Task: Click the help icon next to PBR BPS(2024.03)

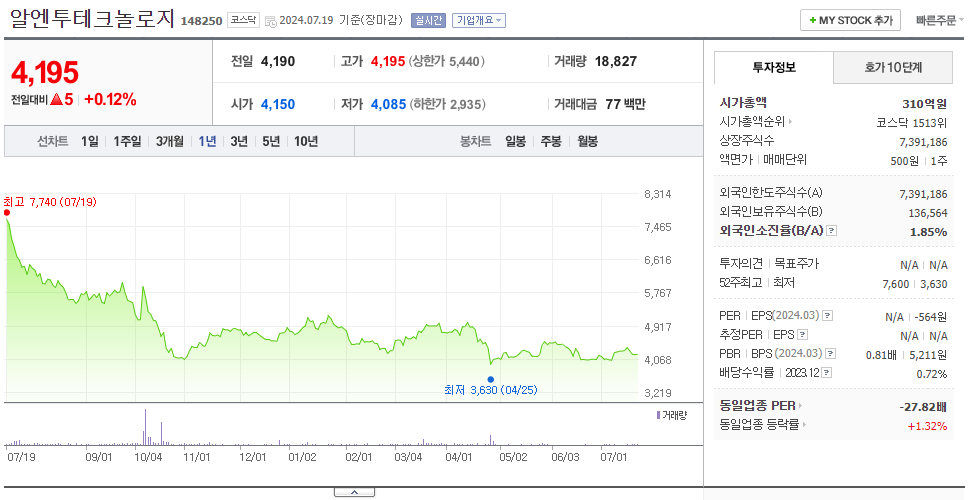Action: [831, 354]
